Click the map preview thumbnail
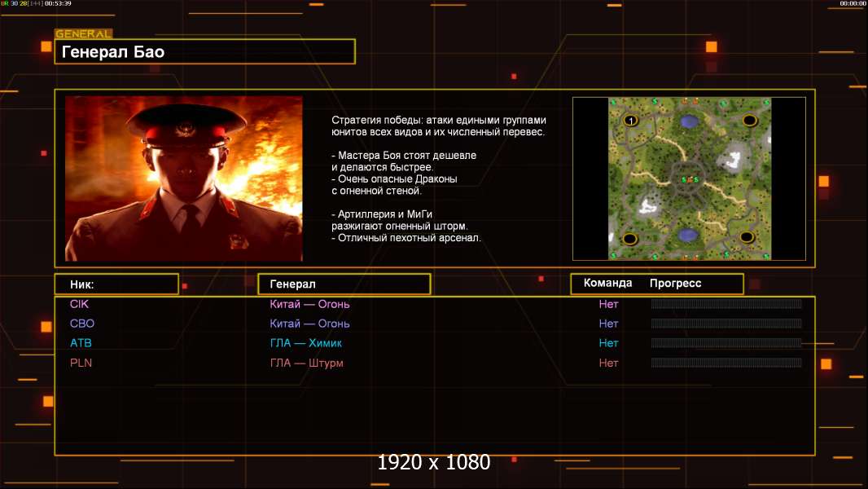Viewport: 868px width, 489px height. [689, 178]
